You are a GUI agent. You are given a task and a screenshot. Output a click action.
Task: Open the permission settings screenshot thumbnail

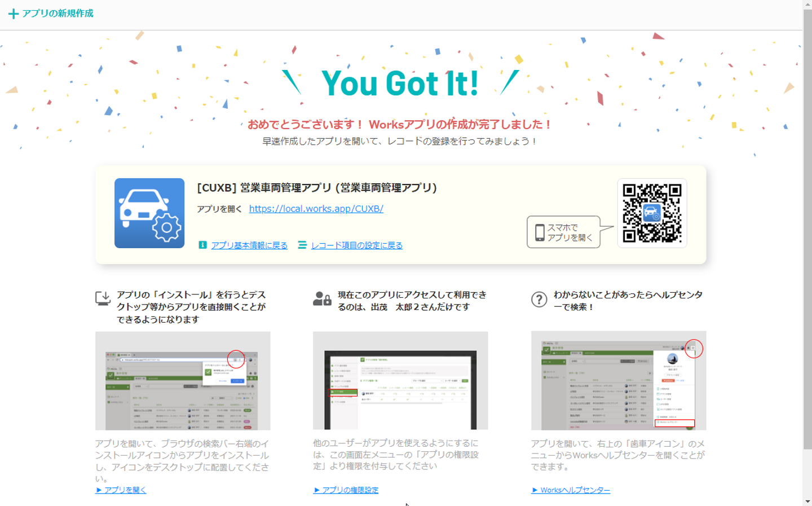tap(400, 381)
